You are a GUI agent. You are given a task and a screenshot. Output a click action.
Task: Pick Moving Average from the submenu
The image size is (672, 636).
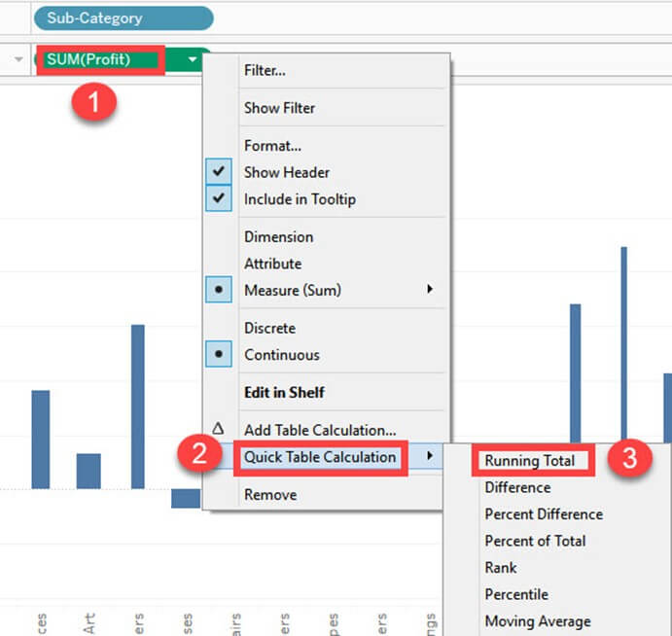pos(537,620)
